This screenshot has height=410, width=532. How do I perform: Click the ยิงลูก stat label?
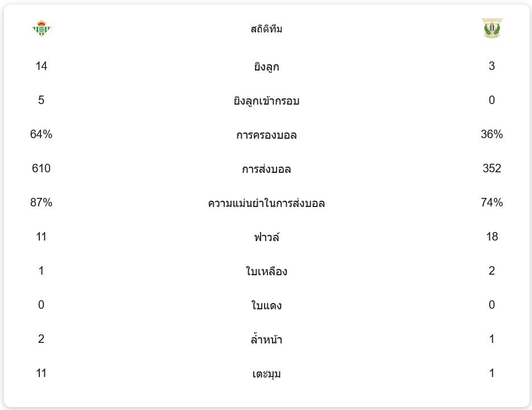(x=266, y=67)
